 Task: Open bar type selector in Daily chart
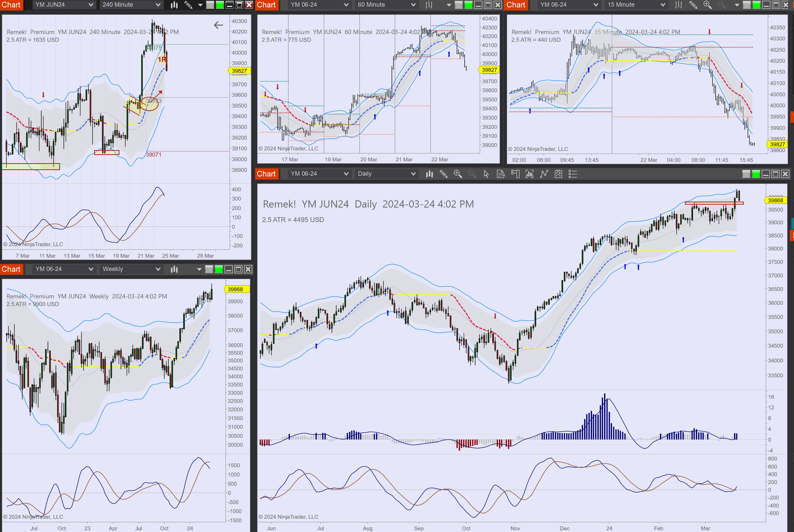[429, 174]
